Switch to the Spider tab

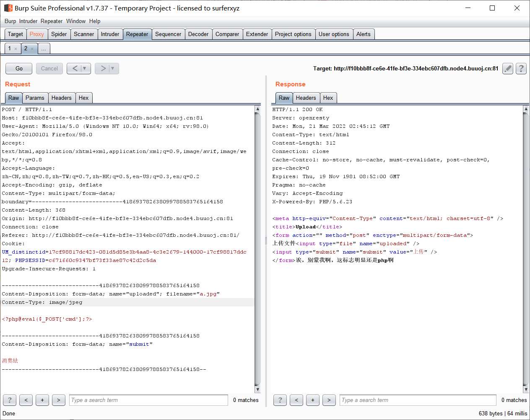pyautogui.click(x=59, y=34)
